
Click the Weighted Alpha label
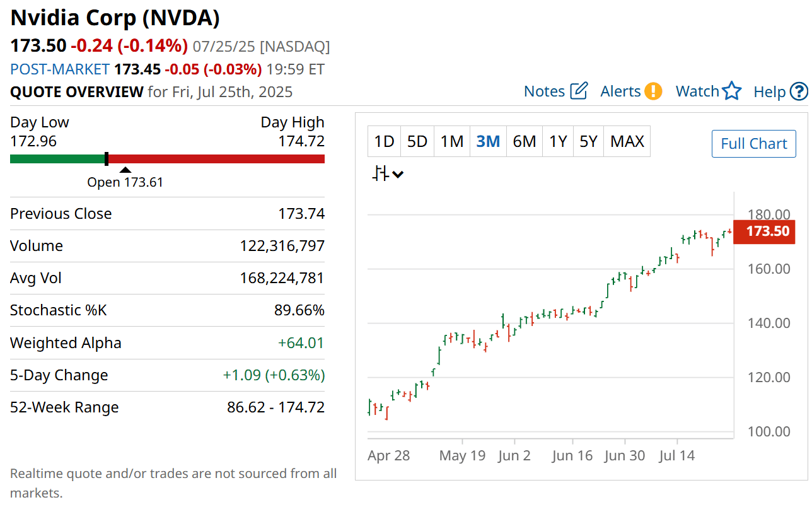(66, 343)
